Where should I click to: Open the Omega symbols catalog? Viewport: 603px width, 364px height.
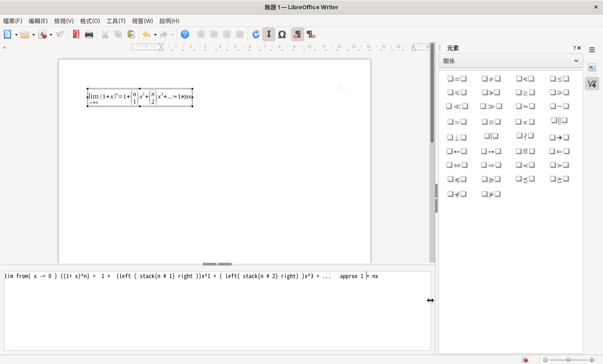(282, 35)
